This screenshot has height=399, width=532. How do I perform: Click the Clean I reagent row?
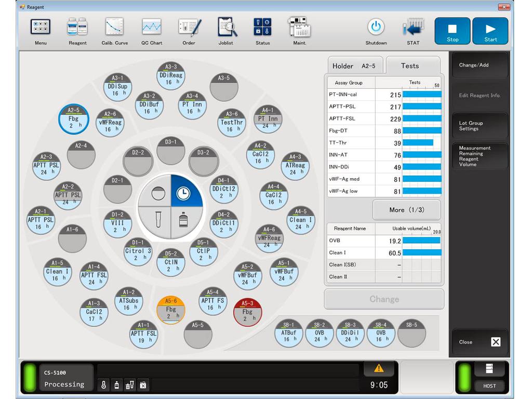[384, 253]
